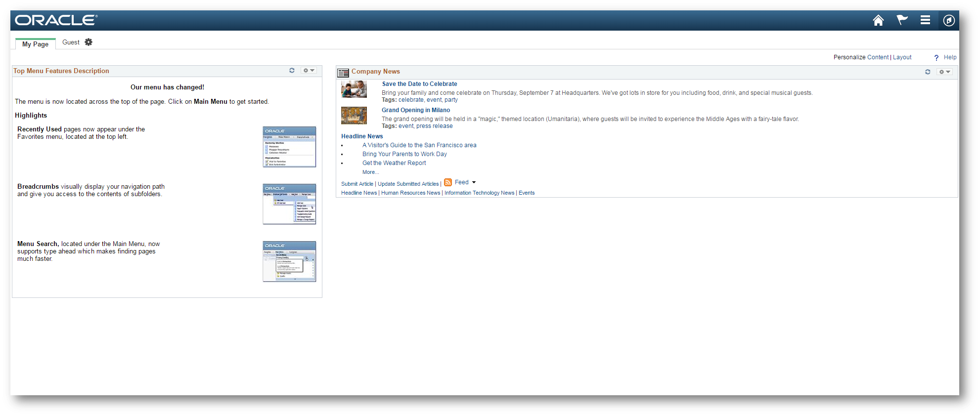Select the My Page tab
Screen dimensions: 980x416
[35, 44]
